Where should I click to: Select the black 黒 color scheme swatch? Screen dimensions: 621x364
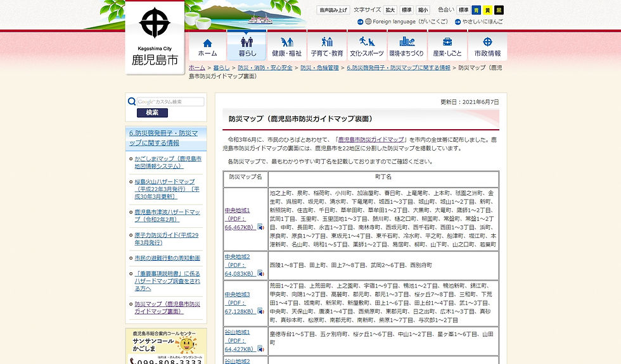point(499,10)
